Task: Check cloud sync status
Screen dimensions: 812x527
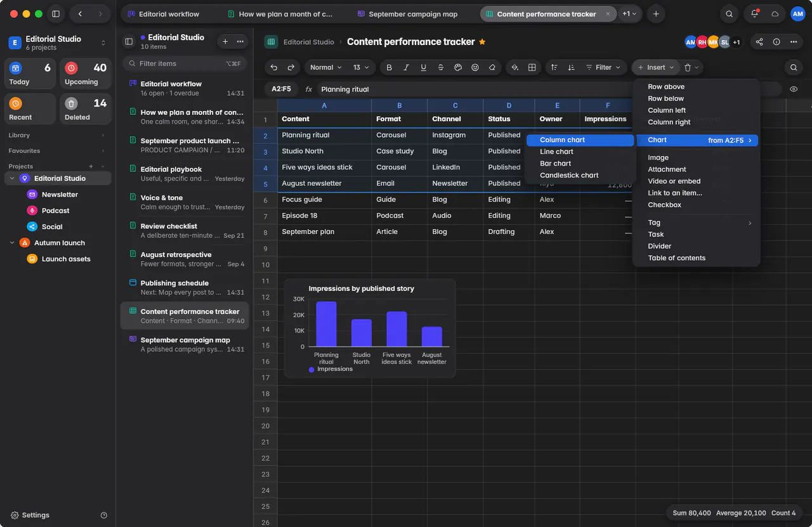Action: pyautogui.click(x=775, y=14)
